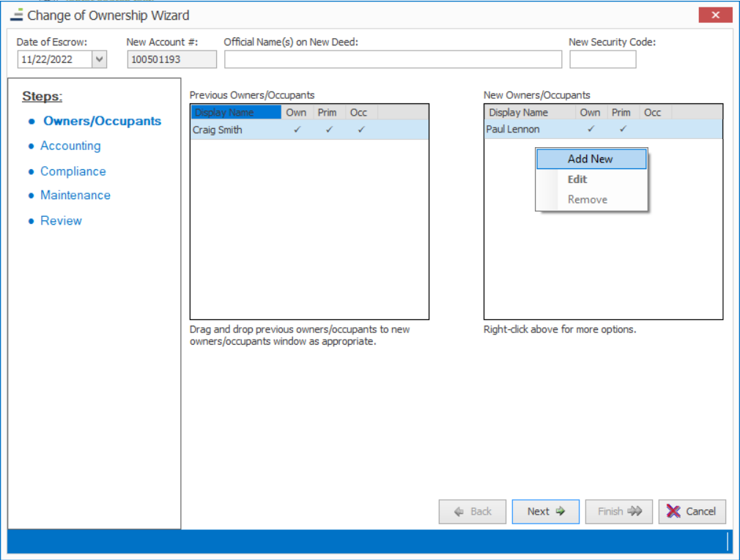
Task: Toggle Own checkmark for Craig Smith
Action: coord(297,130)
